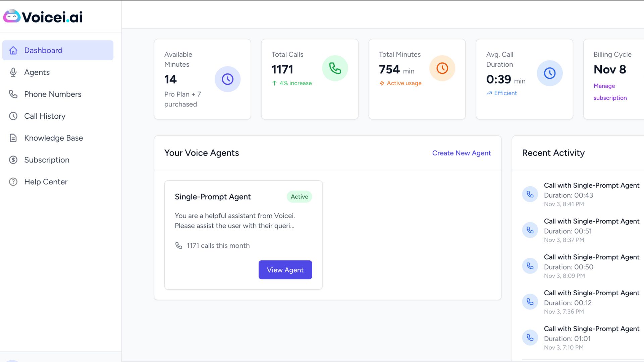The width and height of the screenshot is (644, 362).
Task: Click the orange clock icon on Total Minutes card
Action: click(442, 68)
